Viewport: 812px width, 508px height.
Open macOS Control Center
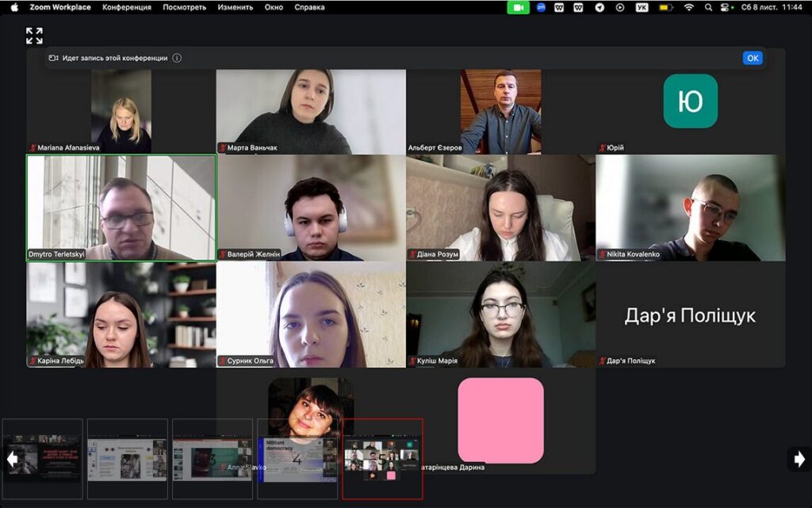[x=726, y=7]
